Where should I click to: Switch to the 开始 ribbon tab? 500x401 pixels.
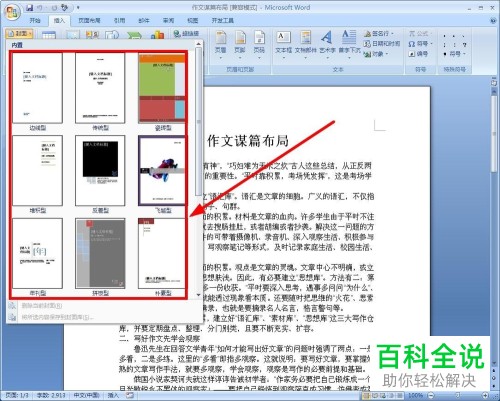point(35,21)
